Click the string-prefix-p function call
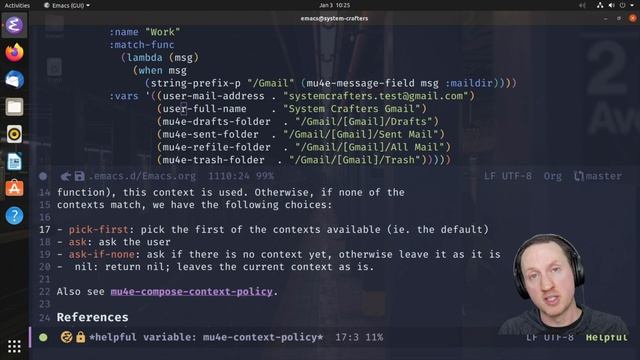The image size is (640, 360). pyautogui.click(x=196, y=83)
